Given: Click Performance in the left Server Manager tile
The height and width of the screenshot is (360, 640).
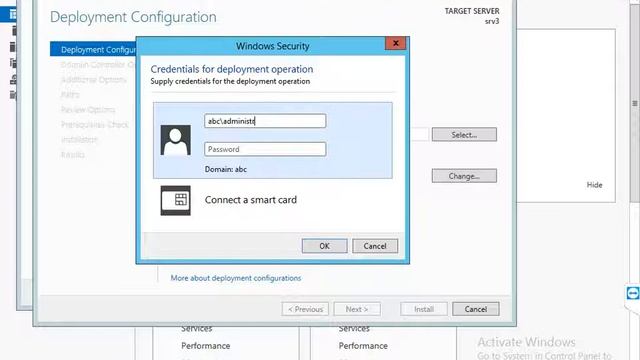Looking at the screenshot, I should tap(206, 346).
